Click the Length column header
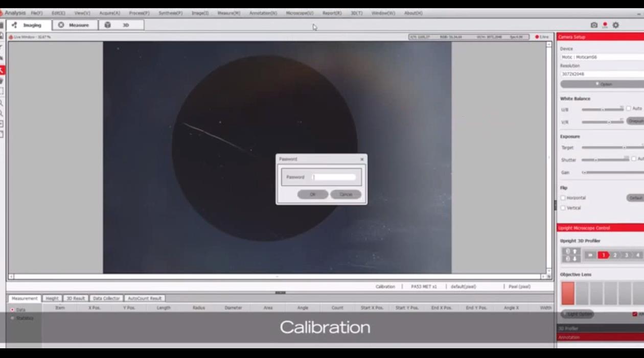 pos(164,308)
